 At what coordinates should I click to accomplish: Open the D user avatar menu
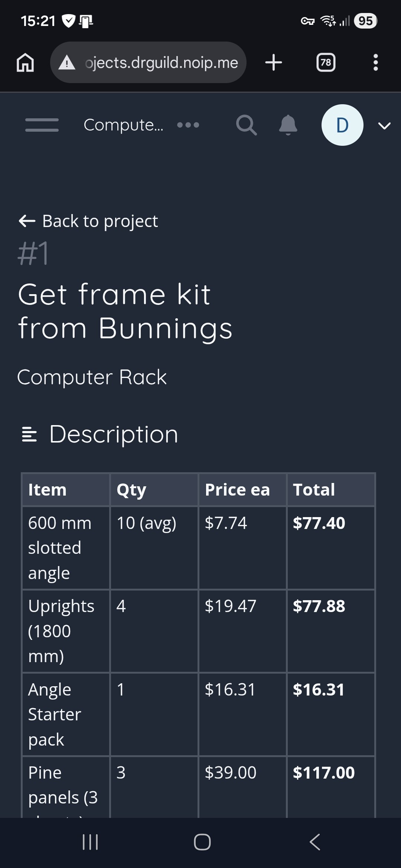click(342, 125)
